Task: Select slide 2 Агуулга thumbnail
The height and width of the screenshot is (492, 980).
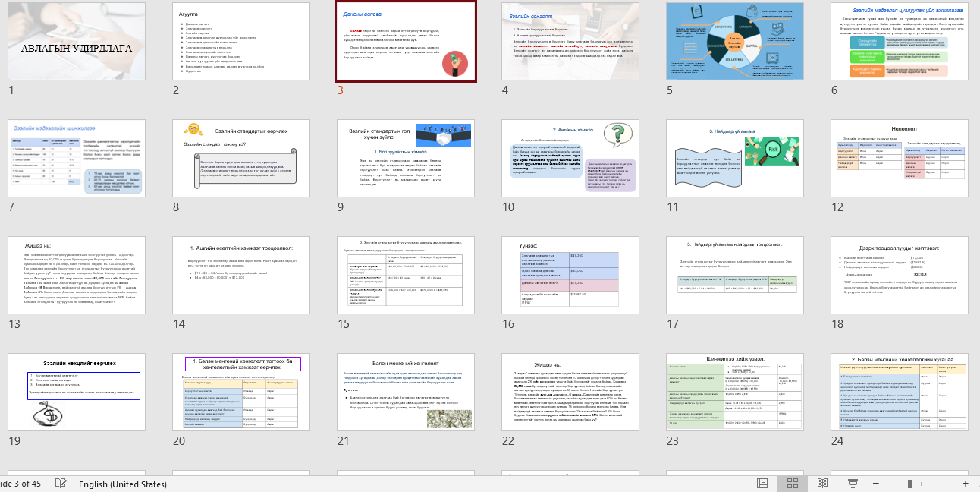Action: coord(241,42)
